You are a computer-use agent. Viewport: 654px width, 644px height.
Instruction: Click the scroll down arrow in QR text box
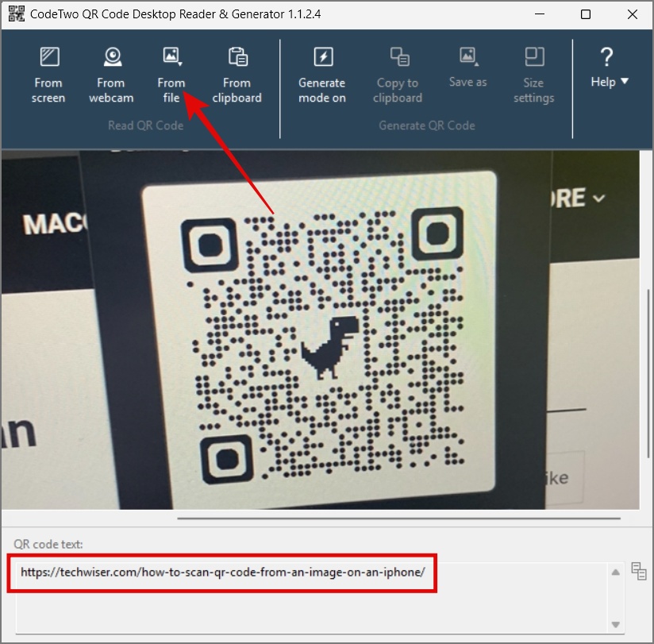615,624
